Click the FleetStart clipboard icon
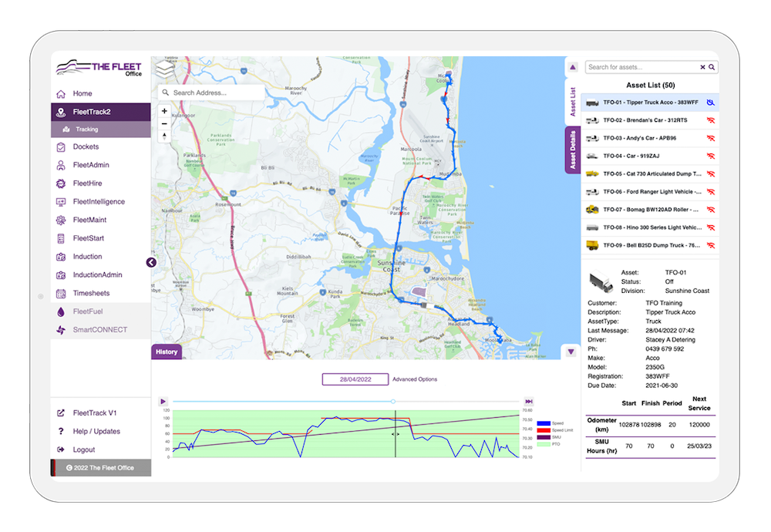771x532 pixels. pos(61,238)
